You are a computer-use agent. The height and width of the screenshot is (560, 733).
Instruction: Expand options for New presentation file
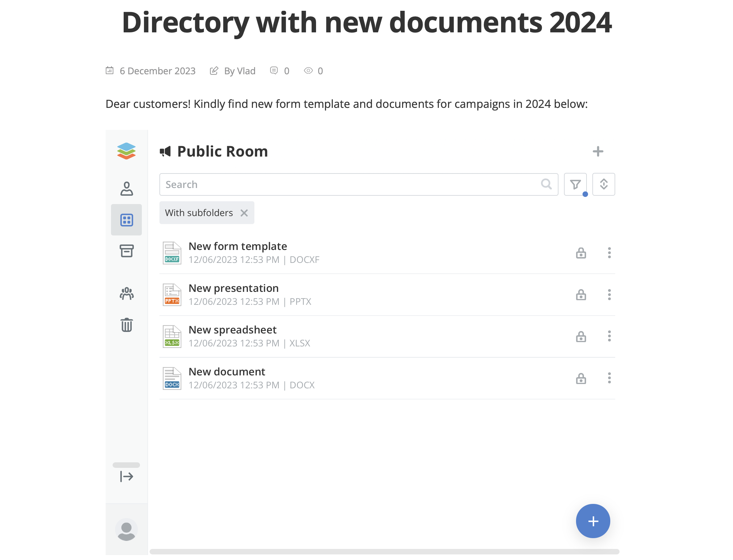coord(609,294)
